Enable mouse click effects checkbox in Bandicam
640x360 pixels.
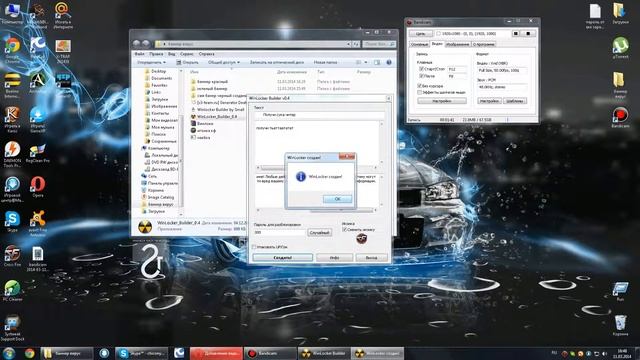[419, 93]
